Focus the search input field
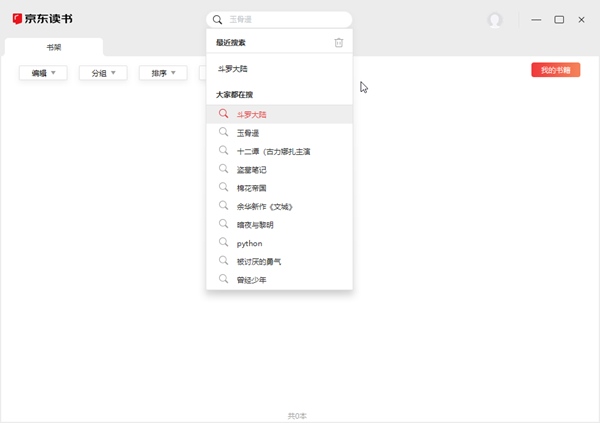The width and height of the screenshot is (600, 423). pos(279,20)
